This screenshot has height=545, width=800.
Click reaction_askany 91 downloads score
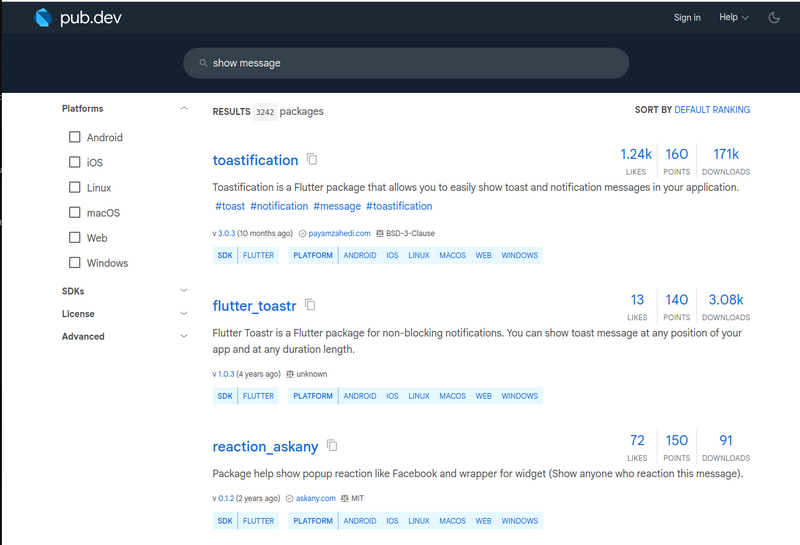pos(726,447)
